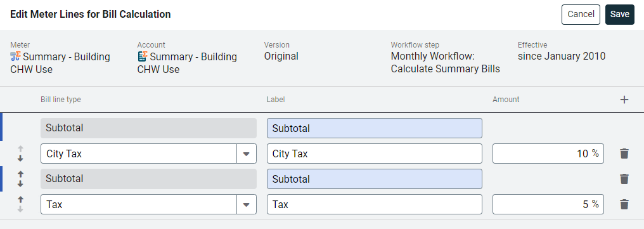Click the first Subtotal label field

tap(374, 128)
